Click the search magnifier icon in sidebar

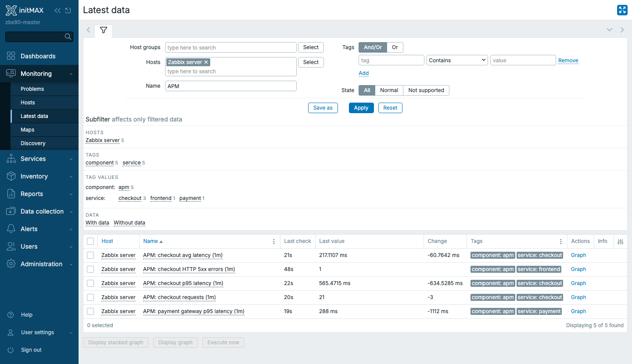[68, 37]
